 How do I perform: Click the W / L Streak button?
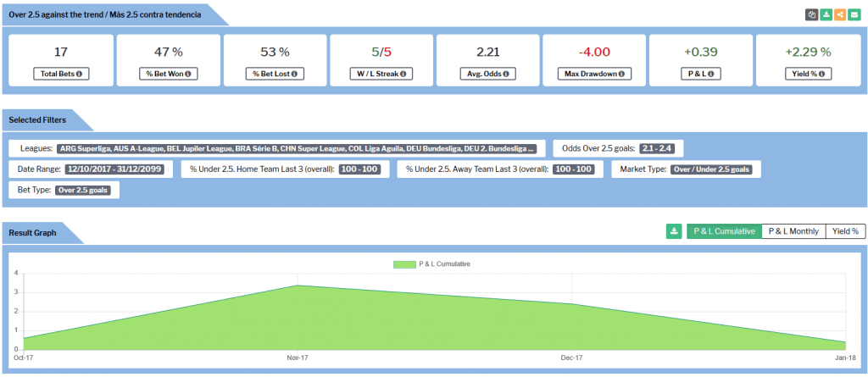point(381,74)
